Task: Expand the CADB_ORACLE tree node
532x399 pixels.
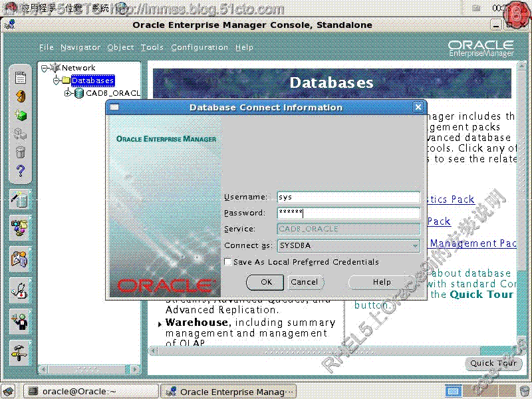Action: (68, 93)
